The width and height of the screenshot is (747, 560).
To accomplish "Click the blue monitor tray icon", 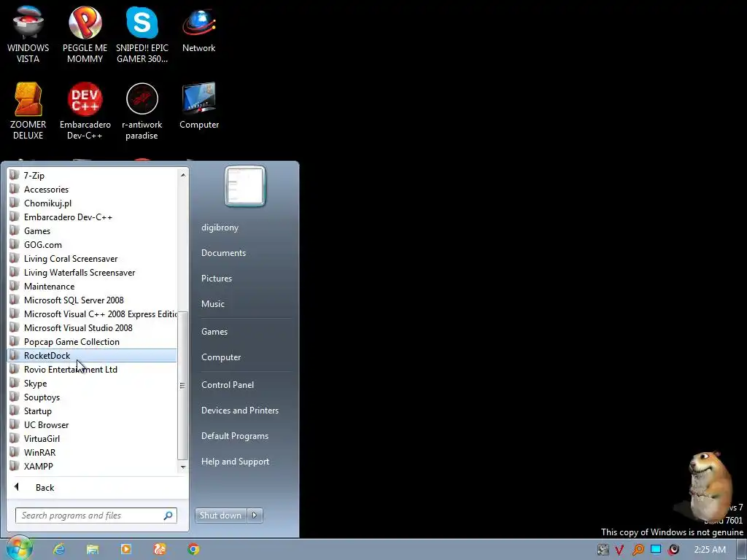I will coord(656,550).
